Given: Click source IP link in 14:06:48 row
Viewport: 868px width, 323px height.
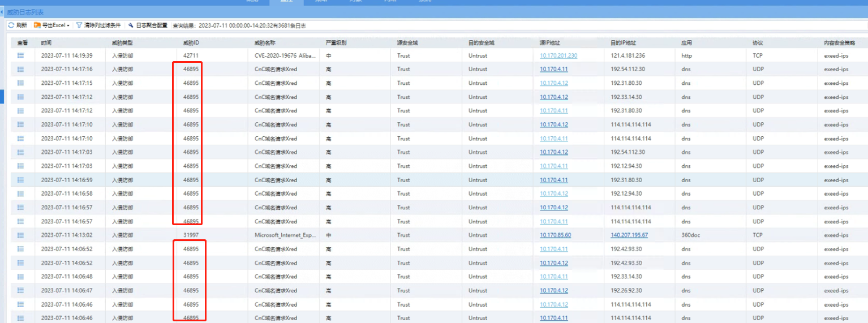Looking at the screenshot, I should (x=553, y=277).
